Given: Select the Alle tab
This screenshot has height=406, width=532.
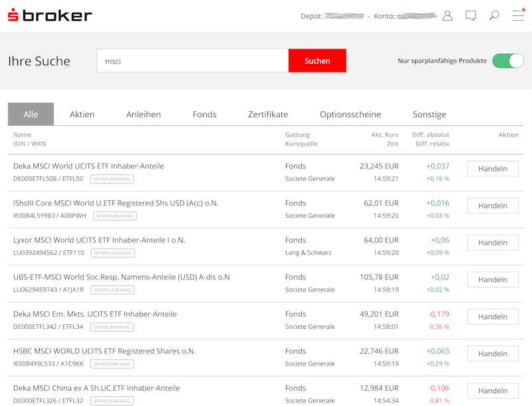Looking at the screenshot, I should point(31,114).
